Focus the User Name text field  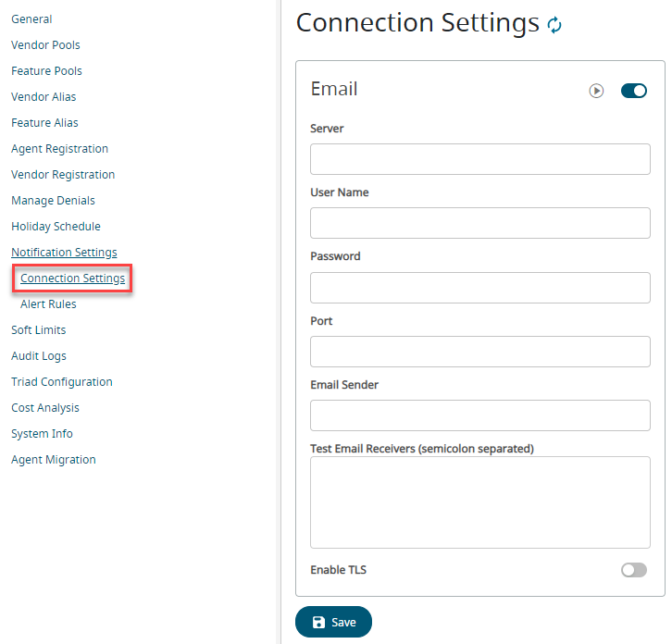[x=479, y=223]
